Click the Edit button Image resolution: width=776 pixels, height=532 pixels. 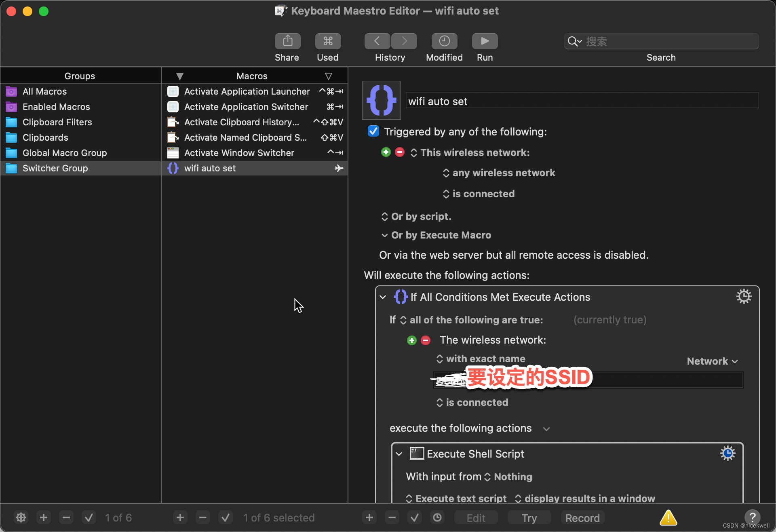(476, 518)
